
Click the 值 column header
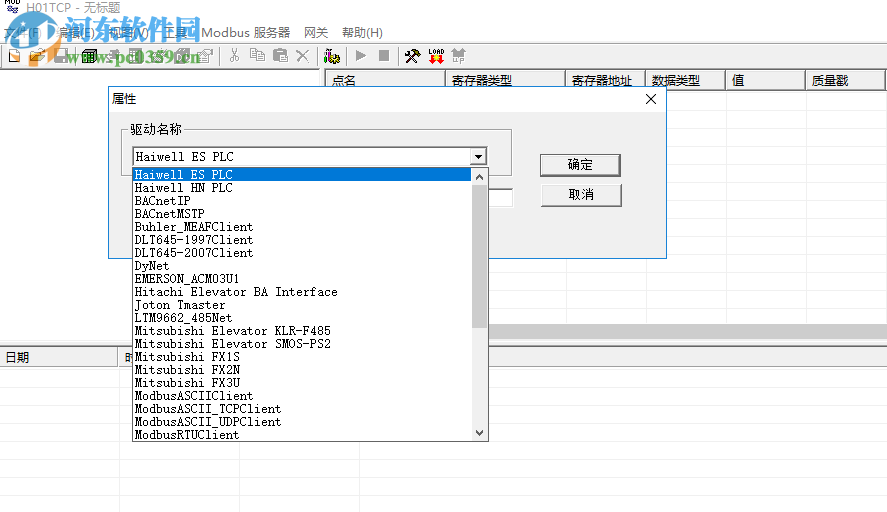click(765, 80)
